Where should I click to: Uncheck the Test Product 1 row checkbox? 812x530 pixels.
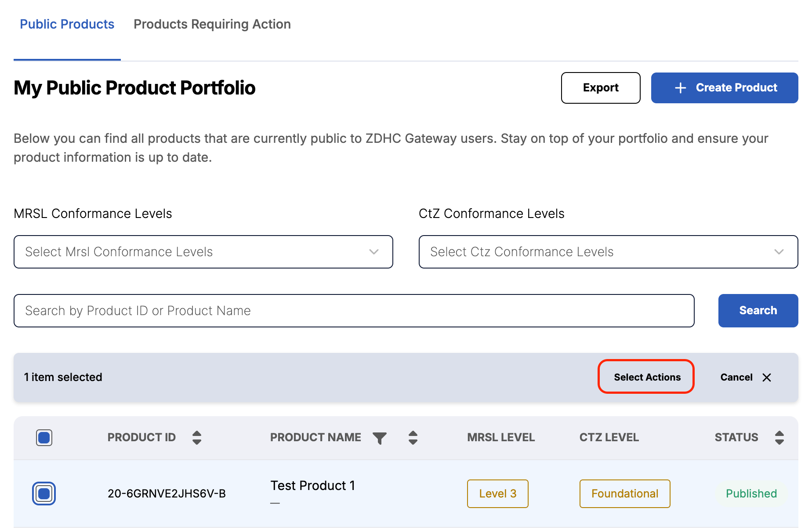coord(44,494)
